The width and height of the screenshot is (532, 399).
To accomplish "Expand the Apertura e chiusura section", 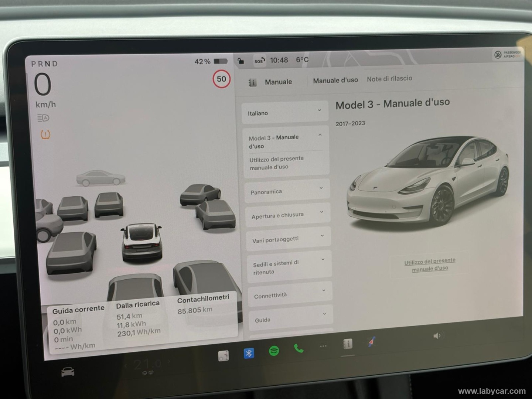I will (287, 215).
